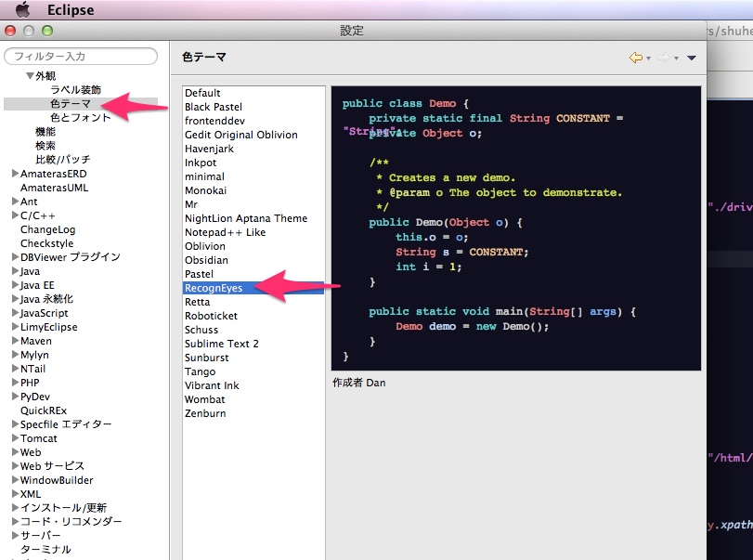Choose the Pastel theme
The image size is (753, 560).
[x=200, y=274]
